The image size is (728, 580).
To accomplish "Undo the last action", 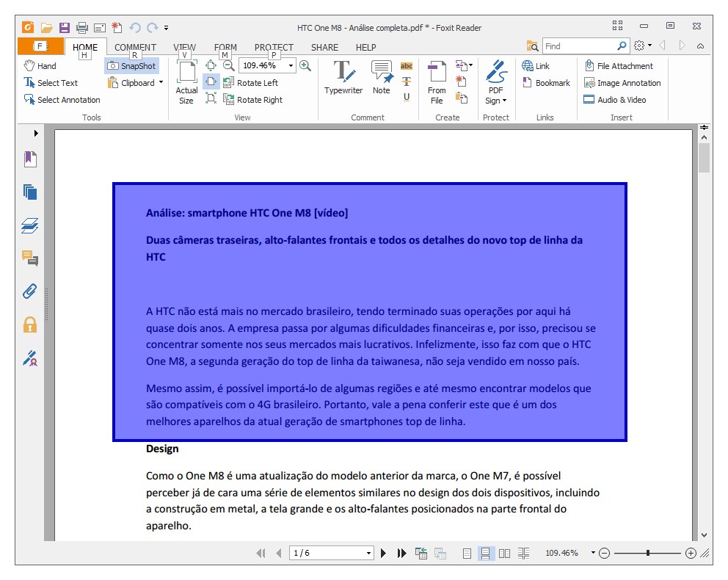I will click(134, 28).
